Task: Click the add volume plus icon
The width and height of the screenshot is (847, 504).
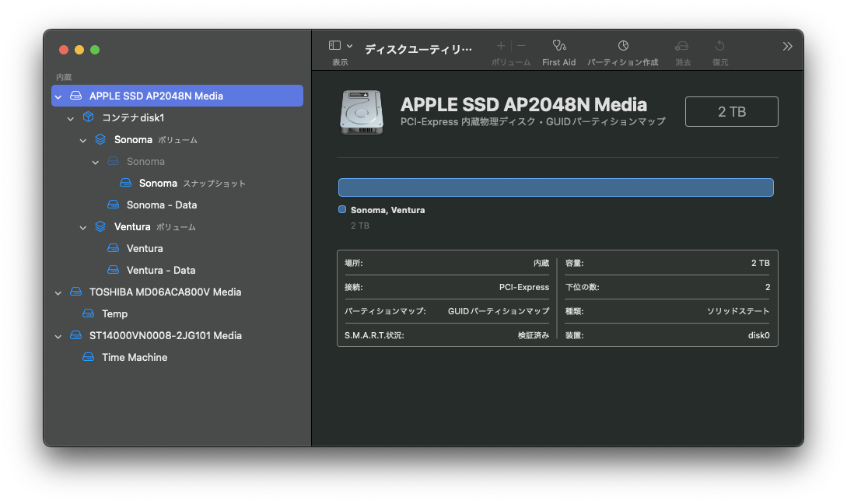Action: tap(501, 46)
